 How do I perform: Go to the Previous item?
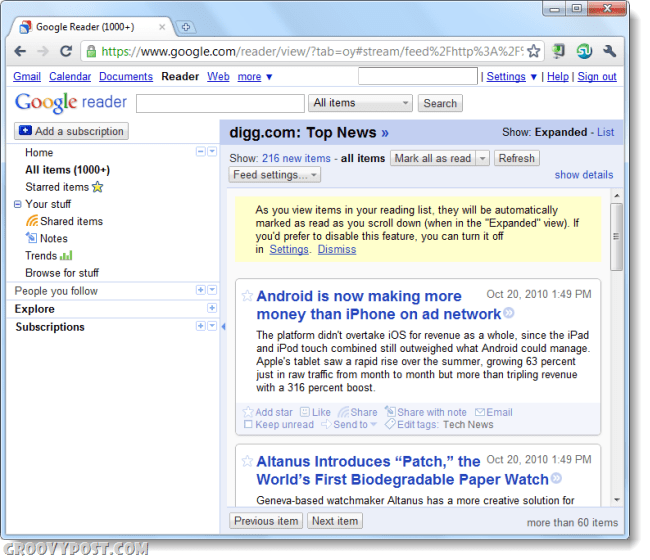(266, 521)
